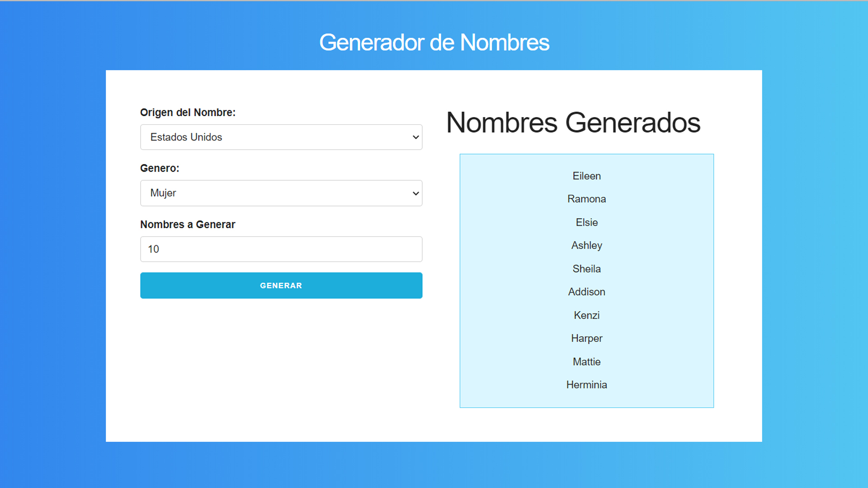The height and width of the screenshot is (488, 868).
Task: Select the name Harper in results
Action: pos(587,338)
